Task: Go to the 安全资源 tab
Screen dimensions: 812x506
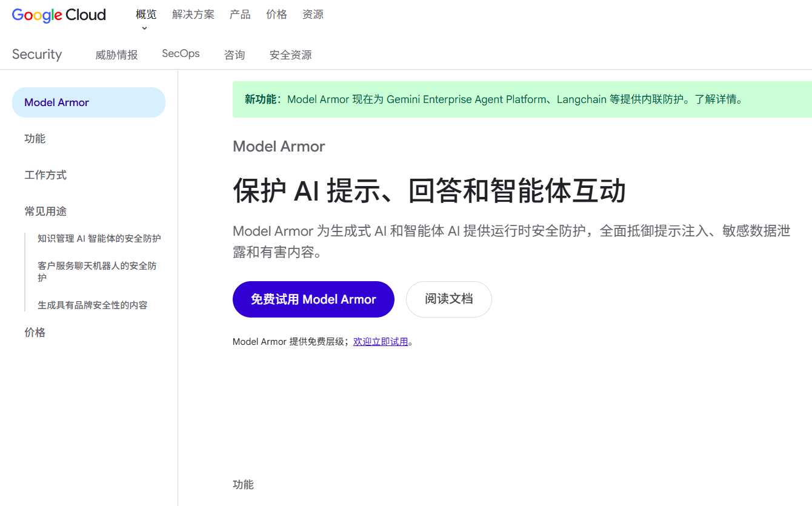Action: [290, 55]
